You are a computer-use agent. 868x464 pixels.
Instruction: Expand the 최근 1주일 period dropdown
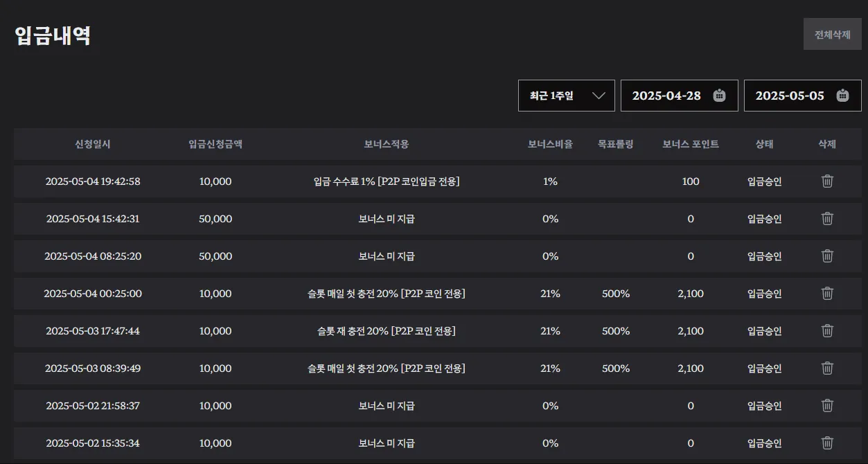pos(567,96)
